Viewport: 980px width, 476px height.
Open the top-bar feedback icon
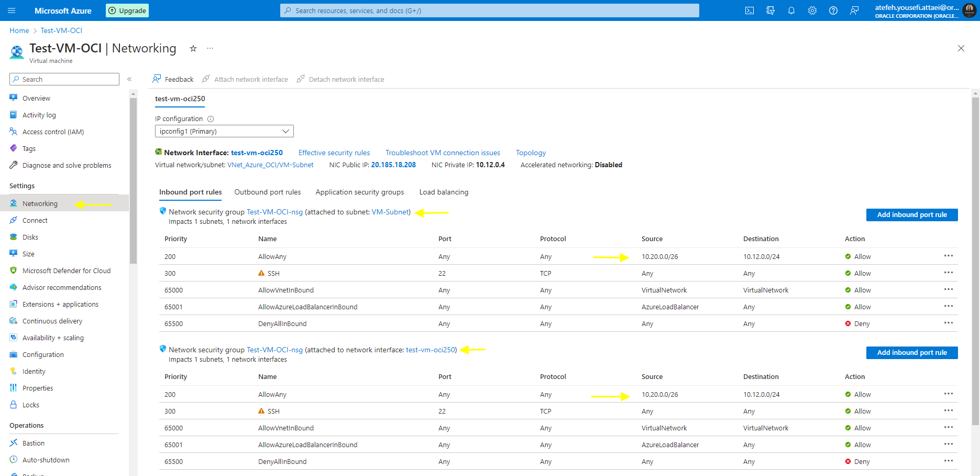click(854, 10)
